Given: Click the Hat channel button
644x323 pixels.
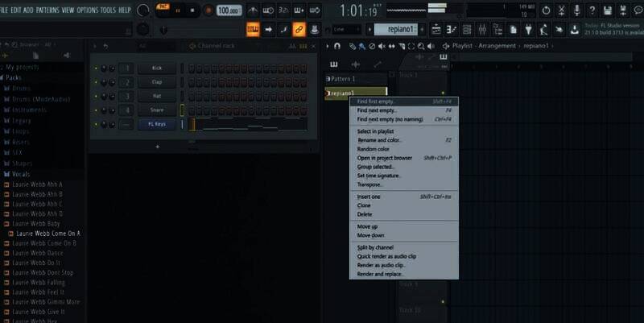Looking at the screenshot, I should (156, 96).
